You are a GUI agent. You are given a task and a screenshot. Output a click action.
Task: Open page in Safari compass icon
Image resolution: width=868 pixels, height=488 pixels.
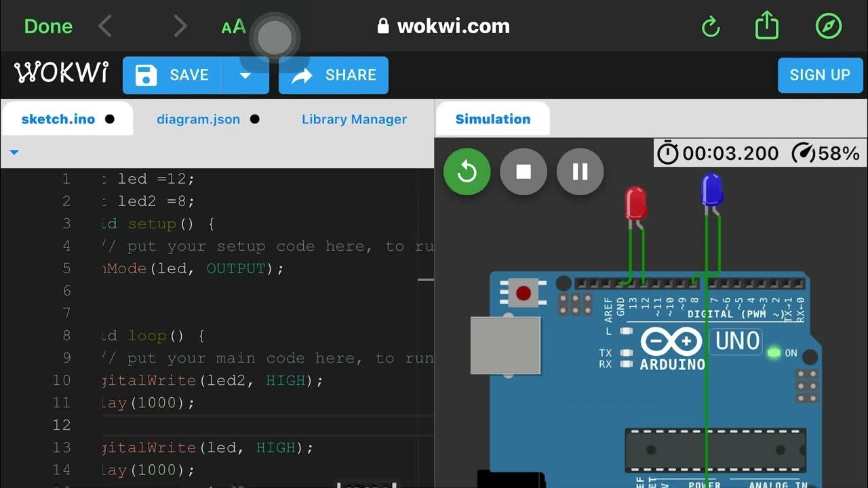coord(828,26)
